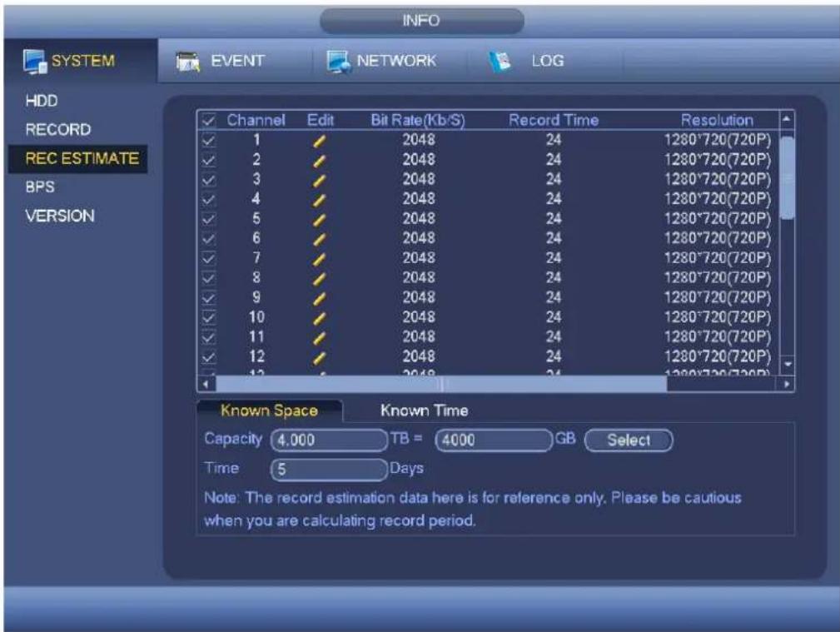Open the VERSION menu item
This screenshot has height=632, width=840.
pos(59,216)
